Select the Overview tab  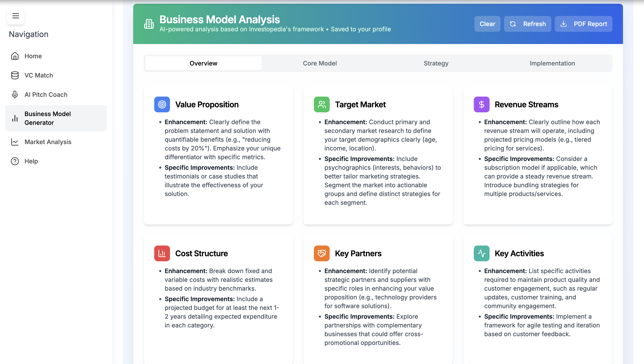click(x=203, y=63)
